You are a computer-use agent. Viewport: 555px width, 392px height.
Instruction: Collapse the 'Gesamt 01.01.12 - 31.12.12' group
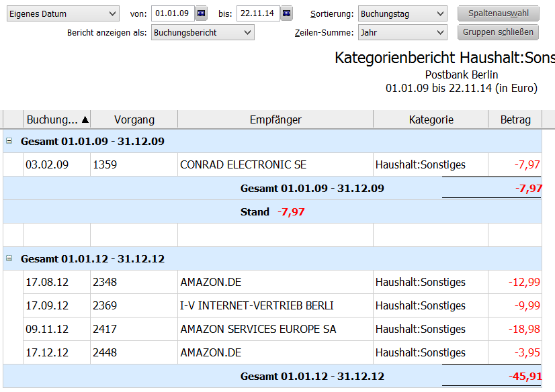9,259
